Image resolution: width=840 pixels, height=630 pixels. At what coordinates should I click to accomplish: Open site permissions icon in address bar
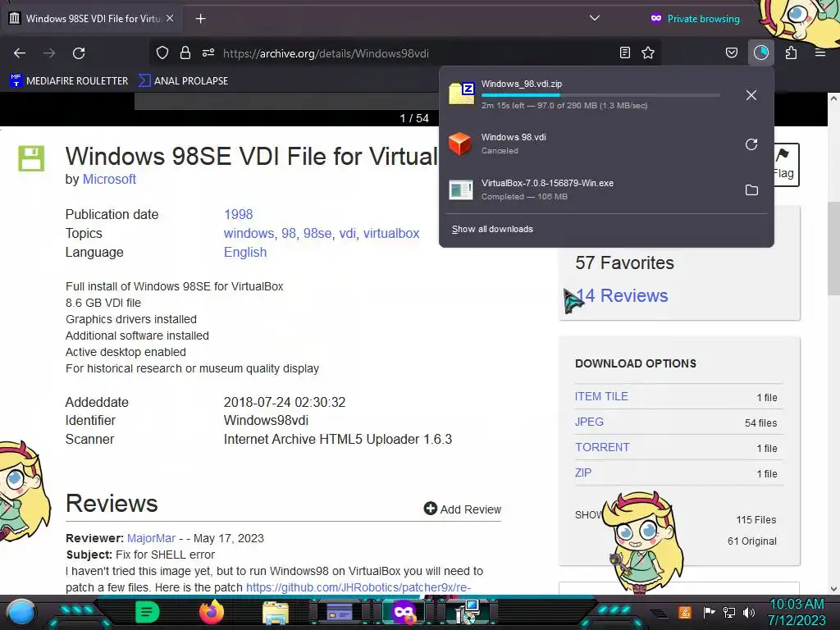tap(208, 52)
